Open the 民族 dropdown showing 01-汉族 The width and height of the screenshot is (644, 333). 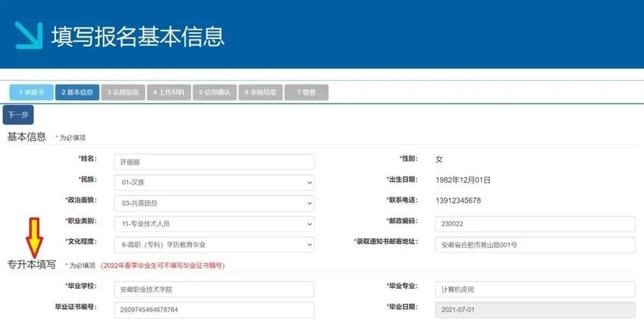(x=213, y=182)
